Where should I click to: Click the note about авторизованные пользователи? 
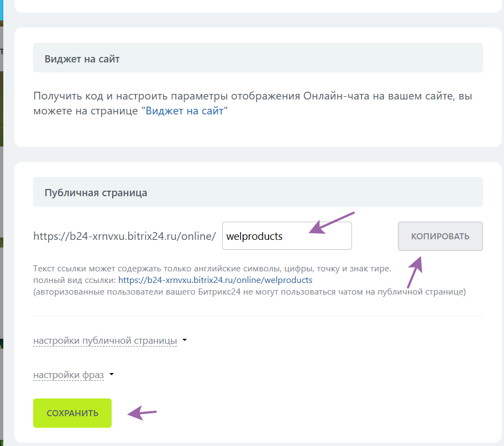[x=249, y=291]
